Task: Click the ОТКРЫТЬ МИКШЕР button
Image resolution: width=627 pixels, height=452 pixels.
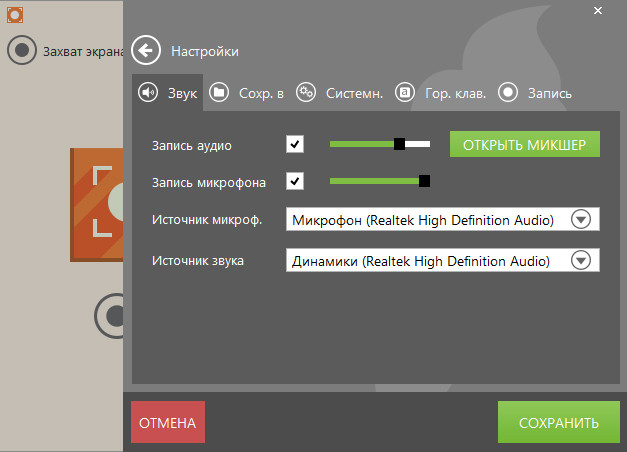Action: click(525, 144)
